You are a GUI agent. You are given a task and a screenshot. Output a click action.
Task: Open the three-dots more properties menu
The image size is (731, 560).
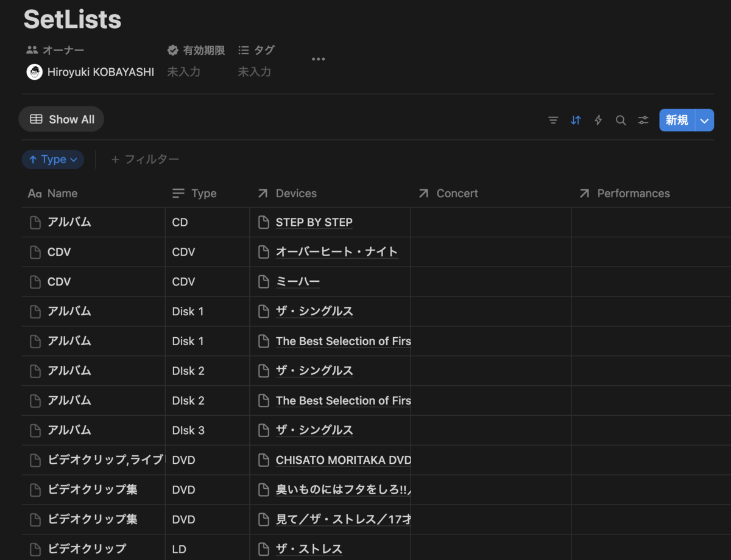319,59
